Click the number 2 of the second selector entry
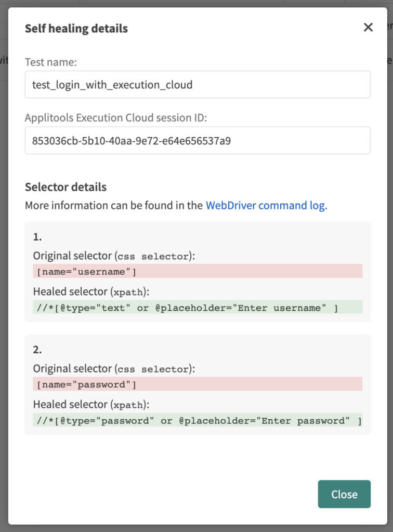This screenshot has width=393, height=532. pos(37,350)
